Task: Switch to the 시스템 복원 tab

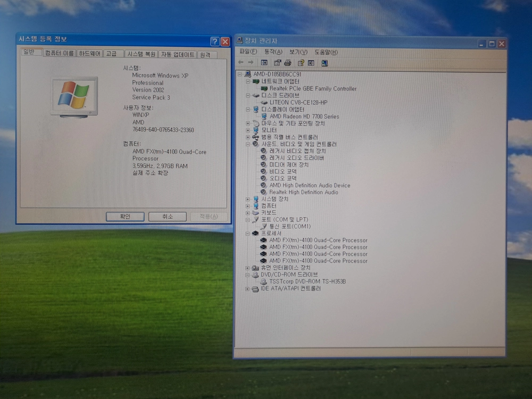Action: click(141, 54)
